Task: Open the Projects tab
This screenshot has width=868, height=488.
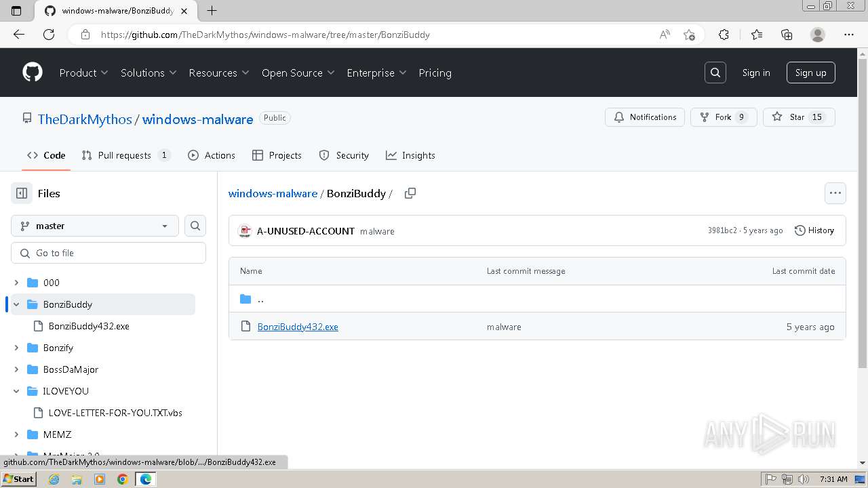Action: pyautogui.click(x=277, y=155)
